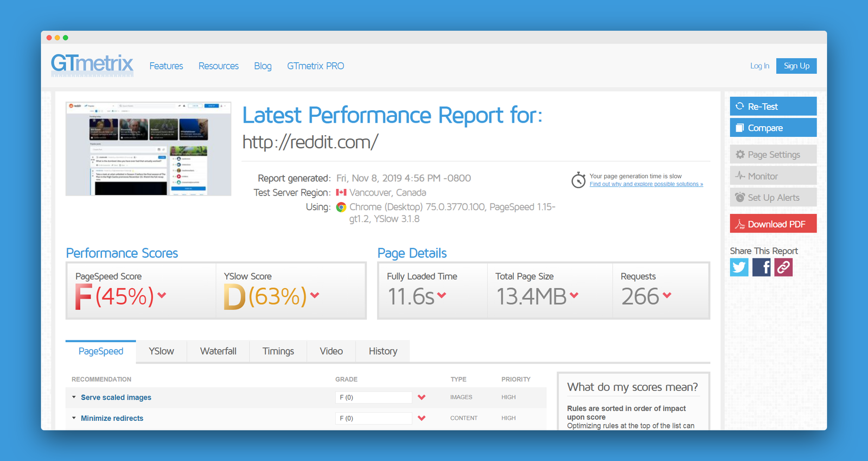868x461 pixels.
Task: Expand the PageSpeed Score details arrow
Action: pos(162,295)
